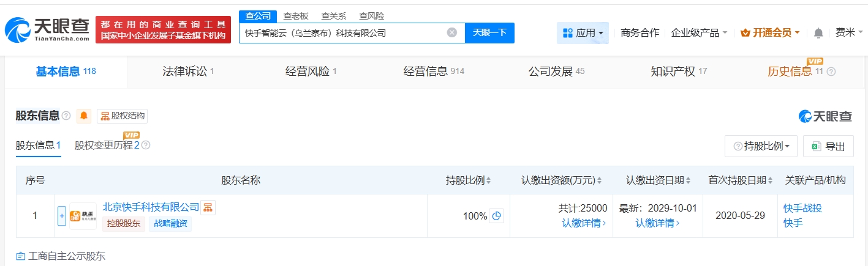
Task: Clear the search box with the X icon
Action: click(452, 33)
